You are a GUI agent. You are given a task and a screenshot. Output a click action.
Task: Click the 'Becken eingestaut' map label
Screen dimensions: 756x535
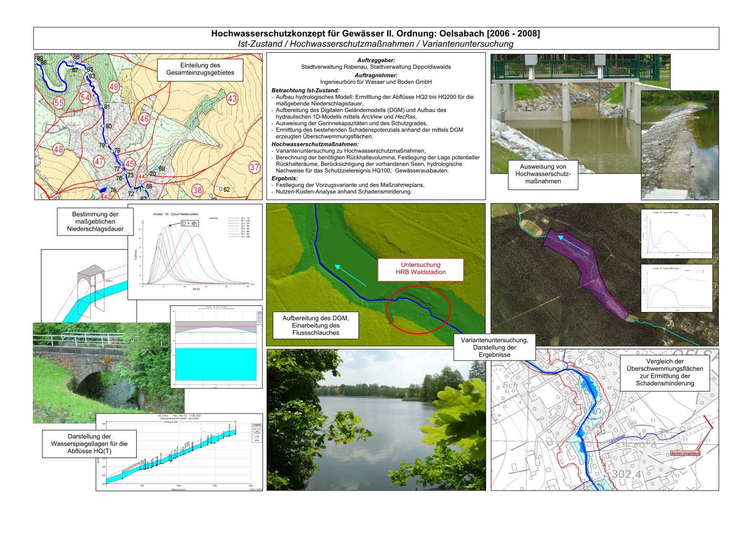(685, 453)
